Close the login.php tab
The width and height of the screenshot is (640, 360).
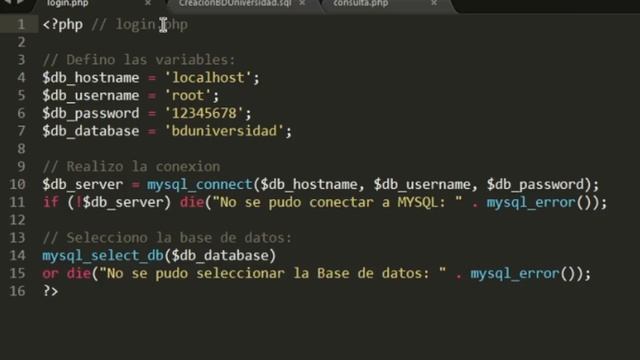click(x=148, y=3)
